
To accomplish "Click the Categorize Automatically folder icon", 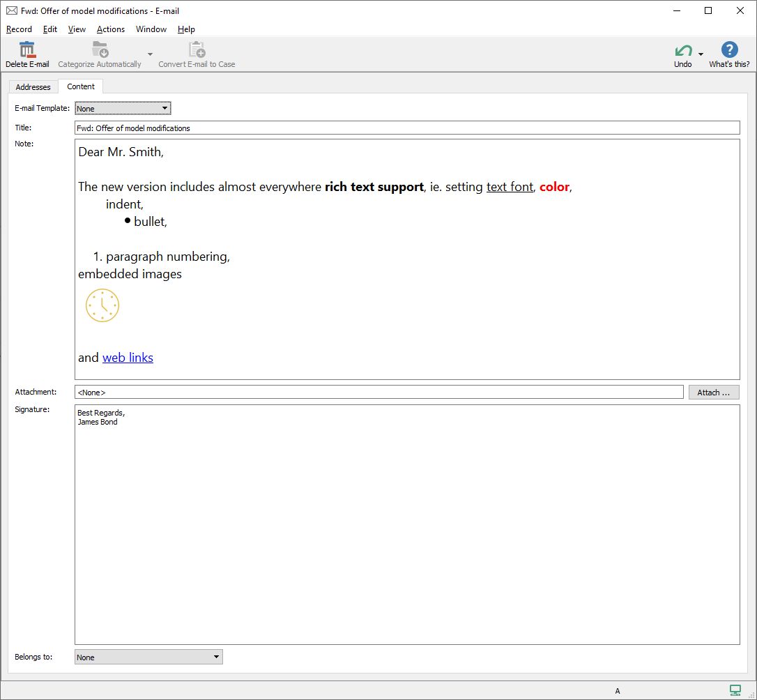I will click(100, 50).
